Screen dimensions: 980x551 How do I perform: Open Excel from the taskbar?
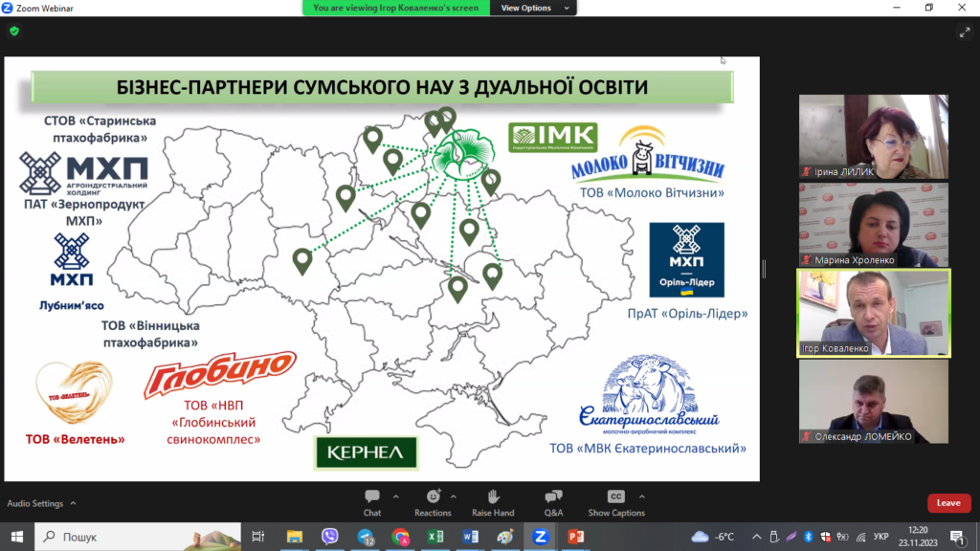point(434,537)
